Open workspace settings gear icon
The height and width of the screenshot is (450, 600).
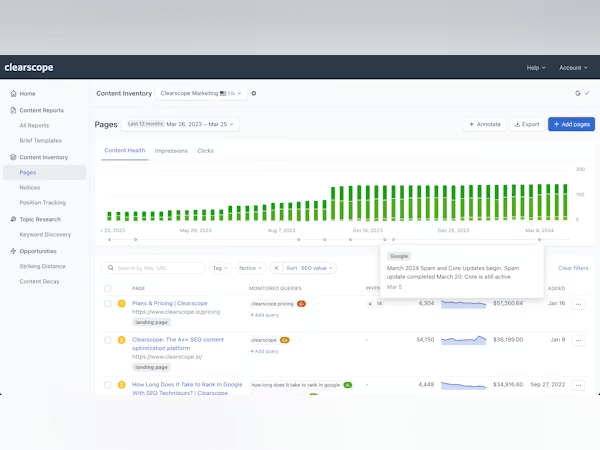click(x=254, y=93)
